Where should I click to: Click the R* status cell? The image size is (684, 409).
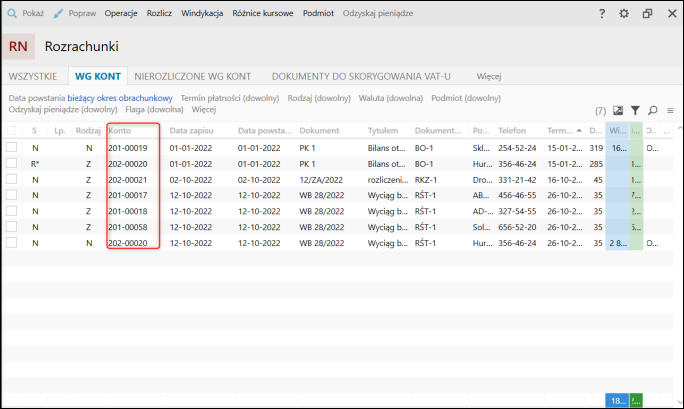(35, 164)
